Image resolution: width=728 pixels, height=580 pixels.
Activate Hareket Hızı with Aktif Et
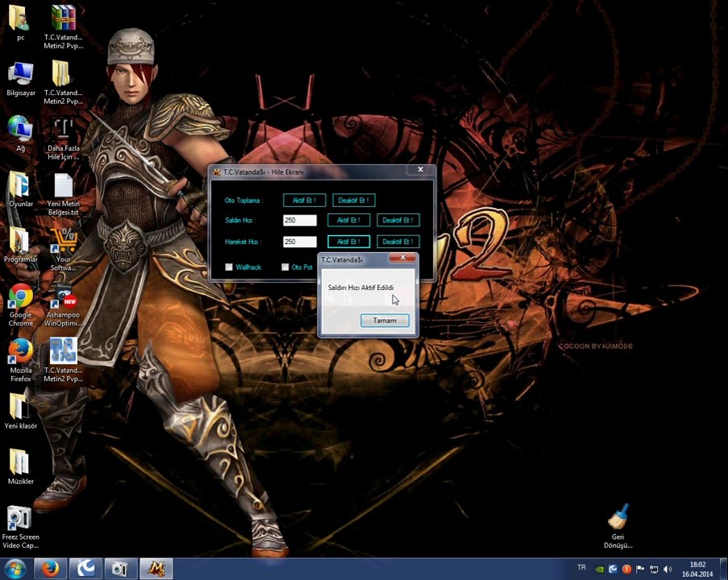point(348,242)
